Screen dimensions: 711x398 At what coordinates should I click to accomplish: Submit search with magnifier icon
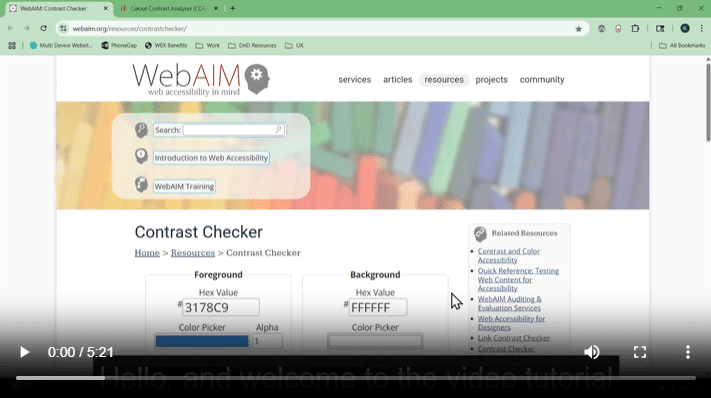[x=279, y=130]
